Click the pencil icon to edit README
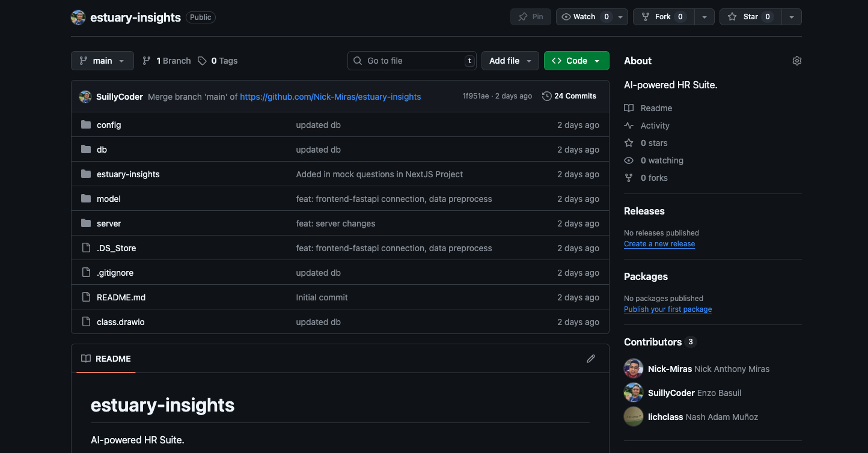The width and height of the screenshot is (868, 453). coord(591,359)
